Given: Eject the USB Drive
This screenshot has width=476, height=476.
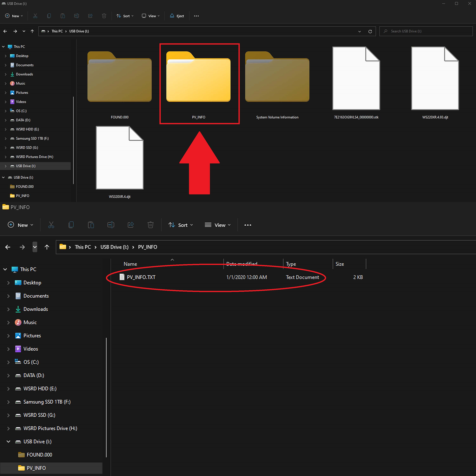Looking at the screenshot, I should (x=177, y=16).
